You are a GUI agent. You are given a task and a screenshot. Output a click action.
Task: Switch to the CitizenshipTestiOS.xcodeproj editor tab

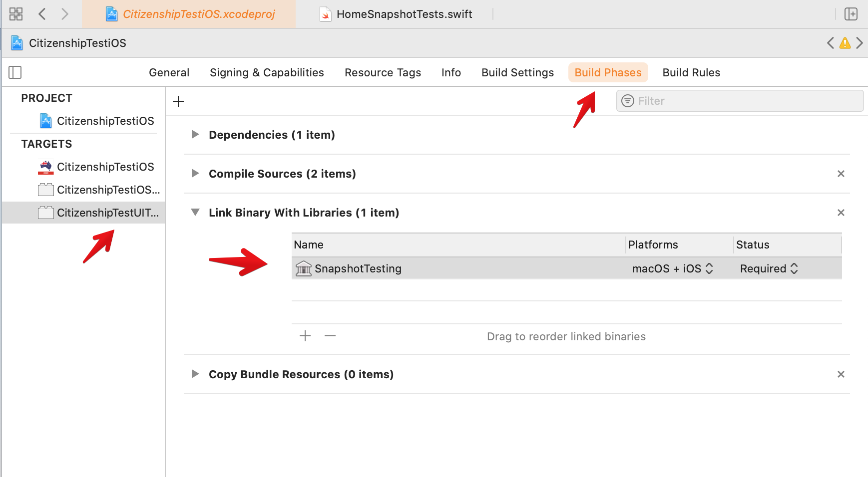coord(189,14)
